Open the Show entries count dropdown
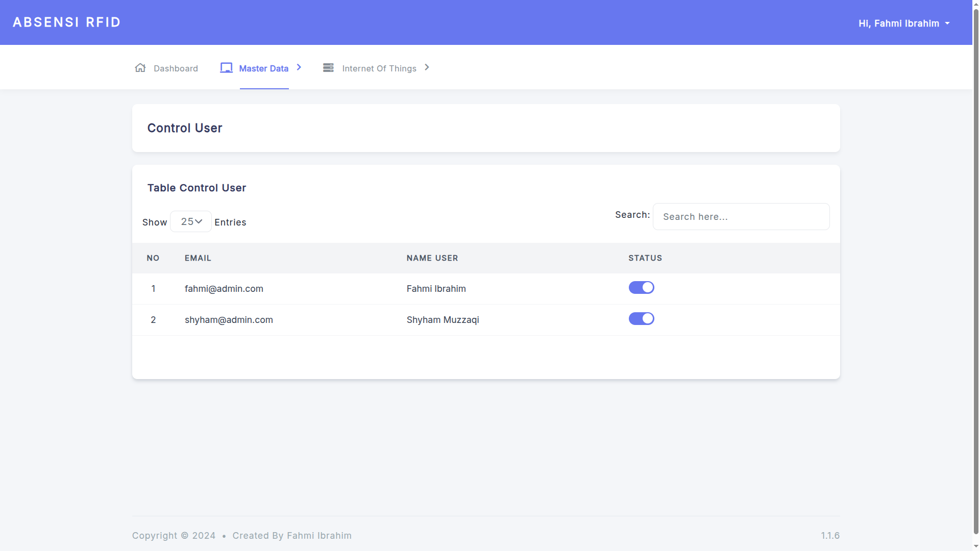 point(191,221)
